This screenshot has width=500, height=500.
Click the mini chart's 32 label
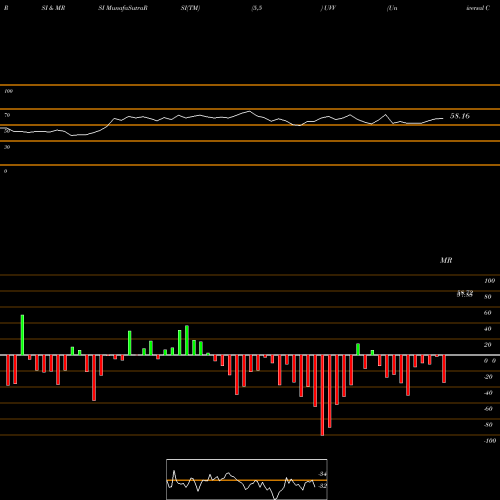coord(322,486)
